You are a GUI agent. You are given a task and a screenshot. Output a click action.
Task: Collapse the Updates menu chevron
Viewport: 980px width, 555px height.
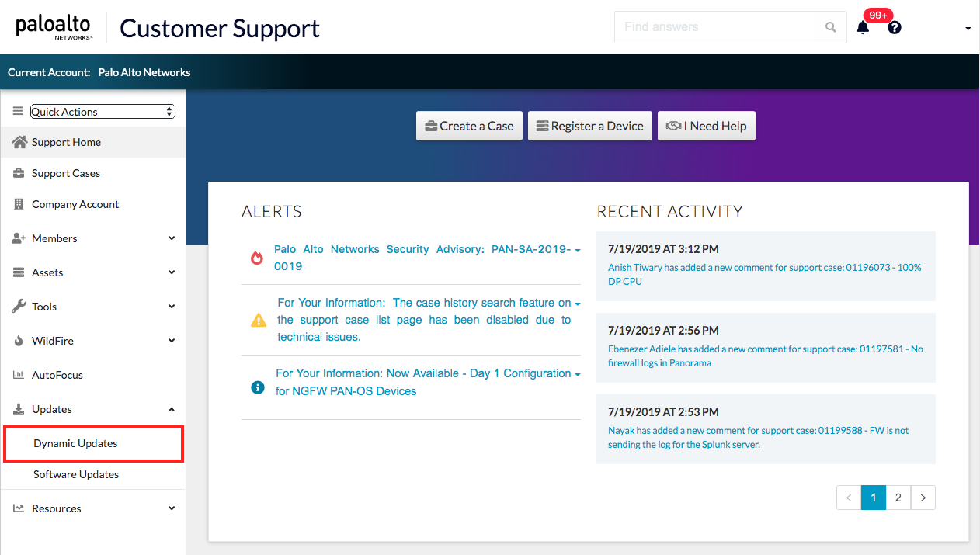172,409
